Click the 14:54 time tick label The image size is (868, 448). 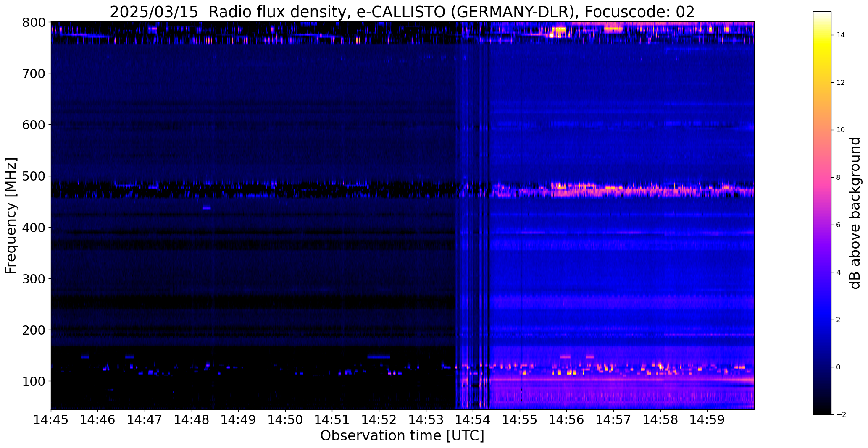tap(473, 420)
